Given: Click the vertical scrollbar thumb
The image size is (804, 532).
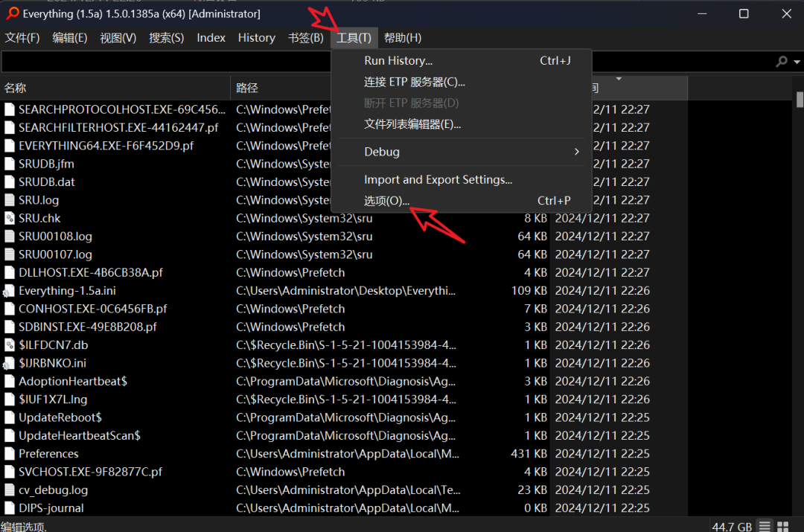Looking at the screenshot, I should click(800, 100).
